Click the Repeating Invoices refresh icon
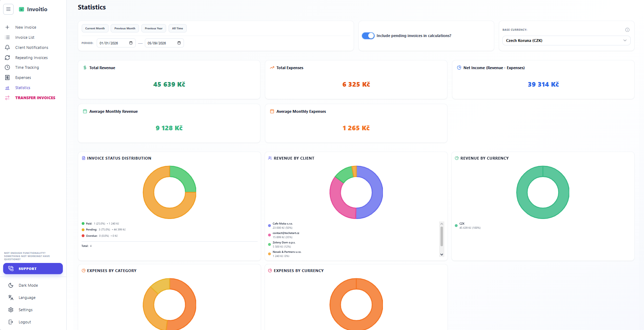This screenshot has width=644, height=330. point(7,58)
